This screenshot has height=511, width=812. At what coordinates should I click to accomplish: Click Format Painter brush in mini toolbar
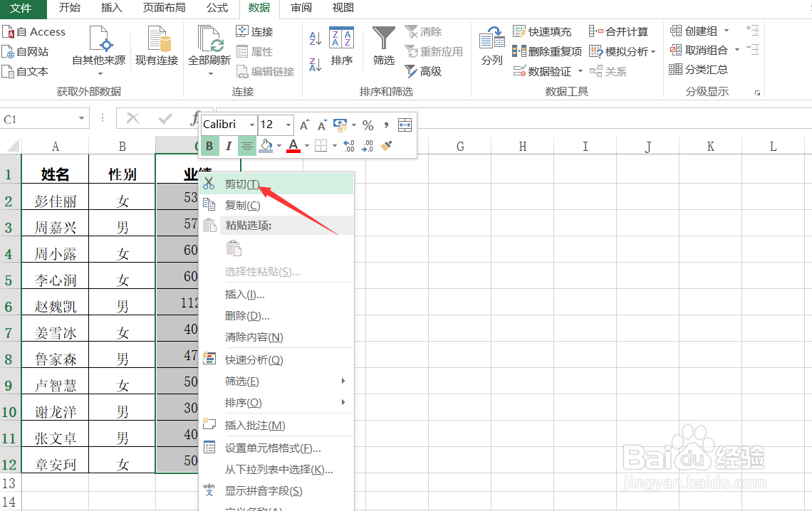[x=386, y=146]
